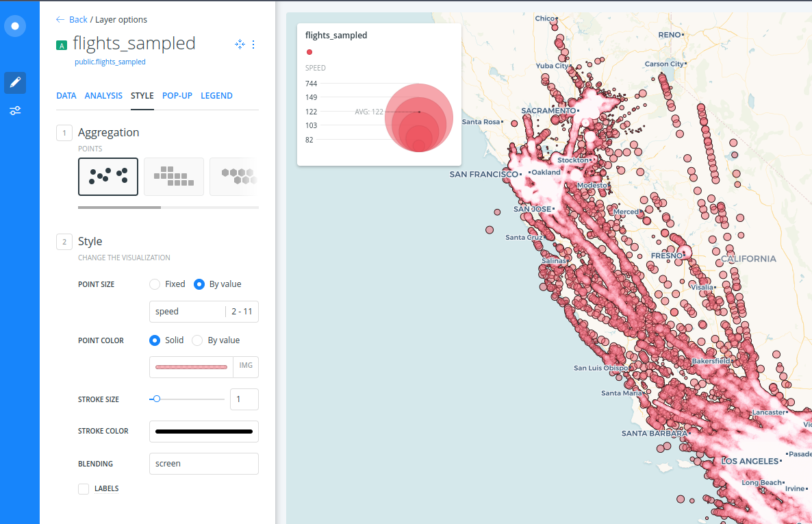This screenshot has width=812, height=524.
Task: Open the public.flights_sampled dataset link
Action: pyautogui.click(x=110, y=62)
